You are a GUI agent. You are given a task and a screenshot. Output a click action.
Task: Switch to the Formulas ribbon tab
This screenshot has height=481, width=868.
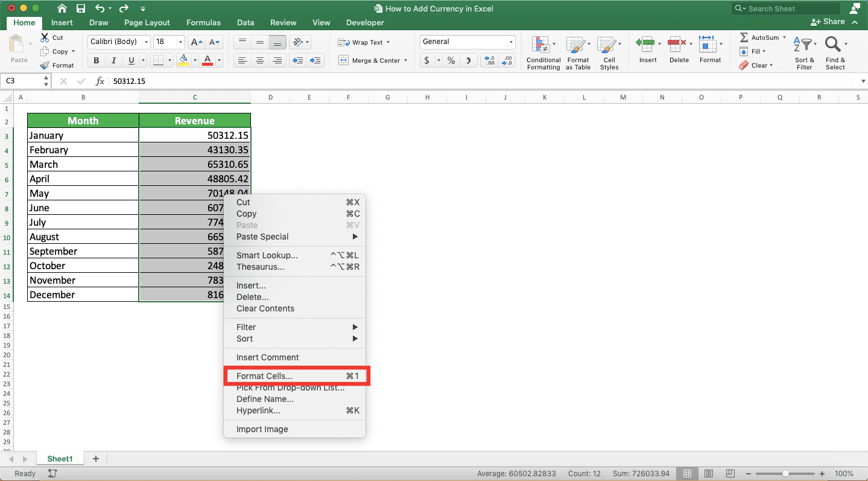click(x=203, y=22)
